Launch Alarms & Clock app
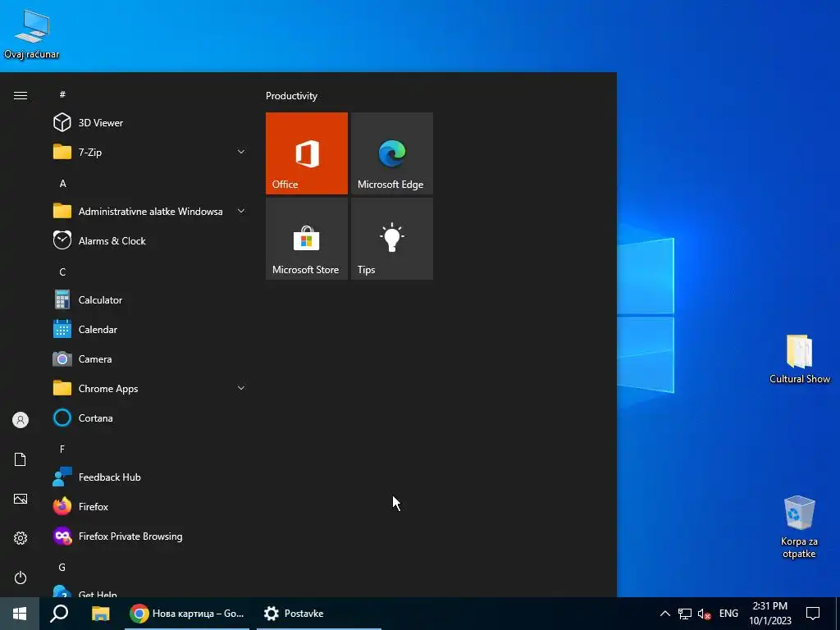840x630 pixels. (x=150, y=240)
